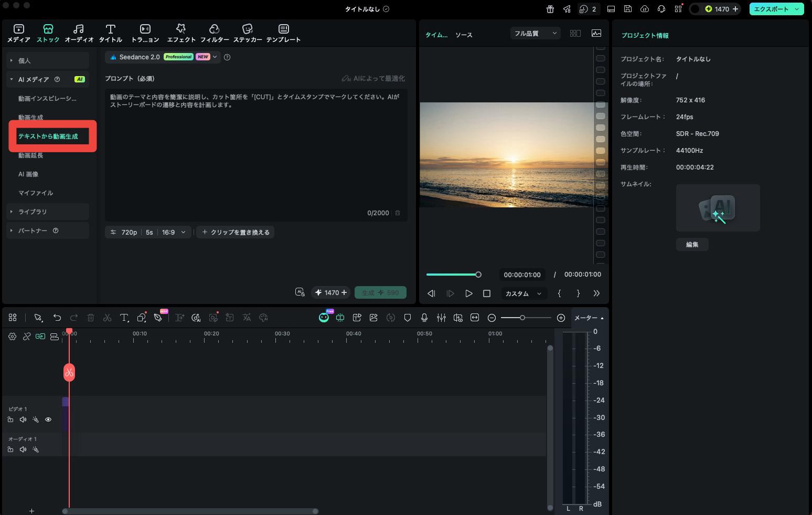Expand the ライブラリ section
Image resolution: width=812 pixels, height=515 pixels.
48,212
